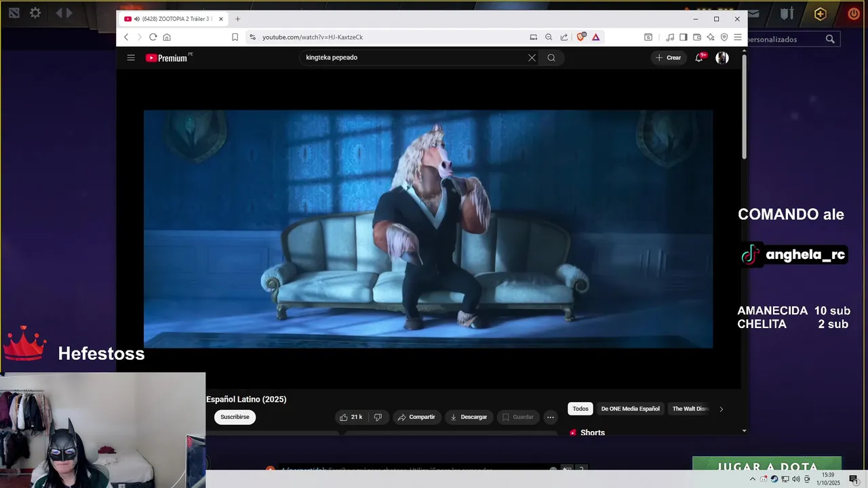Screen dimensions: 868x488
Task: Select the Todos filter chip
Action: (580, 409)
